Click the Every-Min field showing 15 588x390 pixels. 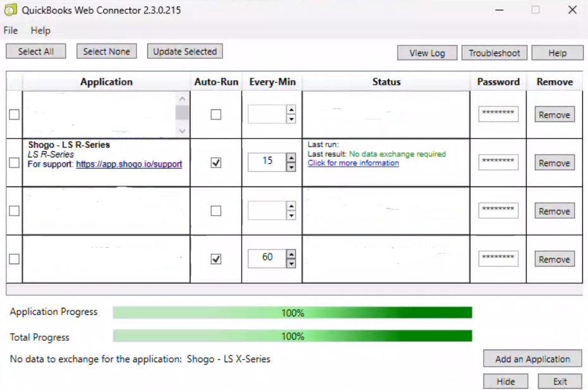[x=267, y=162]
